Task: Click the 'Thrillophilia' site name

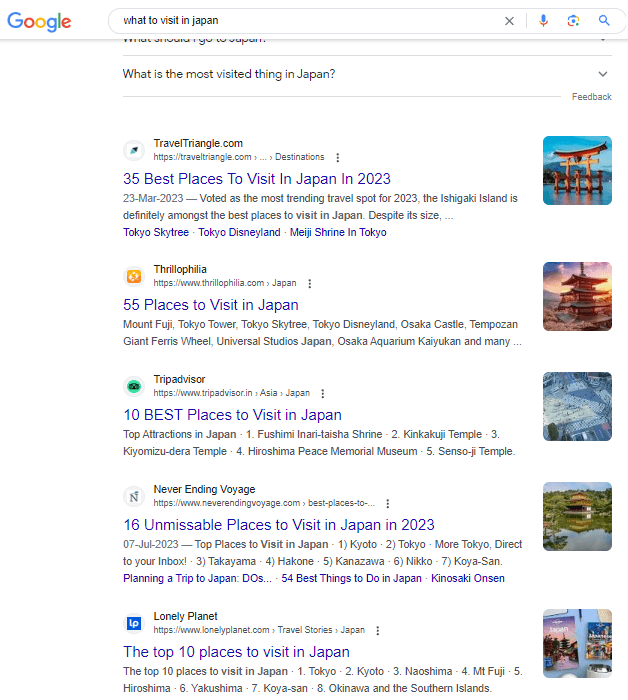Action: 180,270
